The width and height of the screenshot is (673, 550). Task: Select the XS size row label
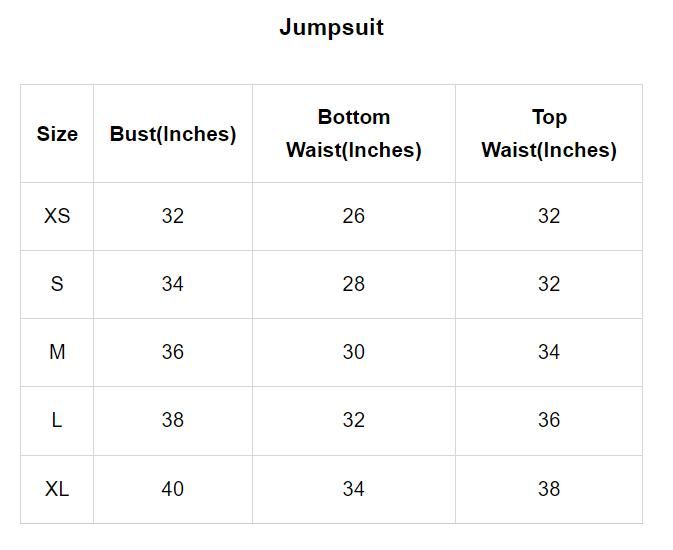click(57, 216)
